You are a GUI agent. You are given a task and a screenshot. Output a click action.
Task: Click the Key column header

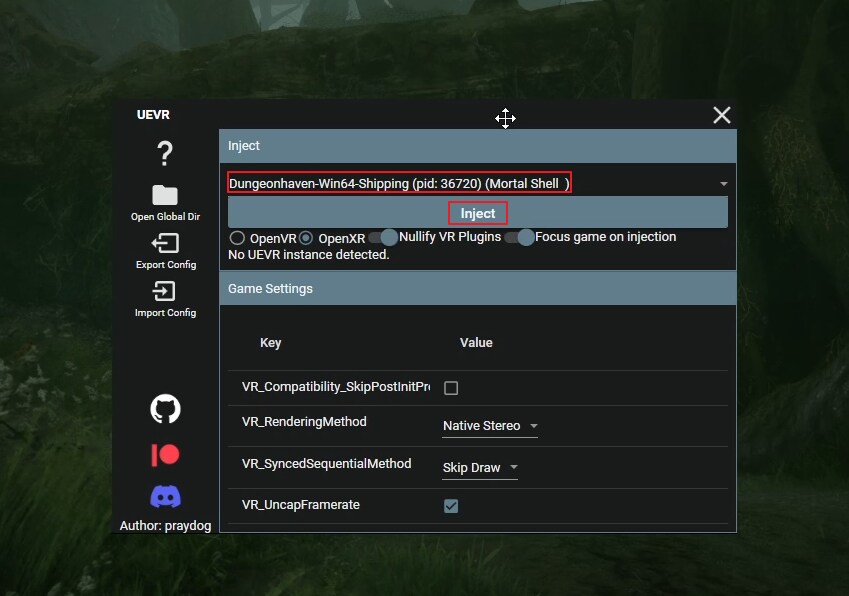[x=270, y=343]
